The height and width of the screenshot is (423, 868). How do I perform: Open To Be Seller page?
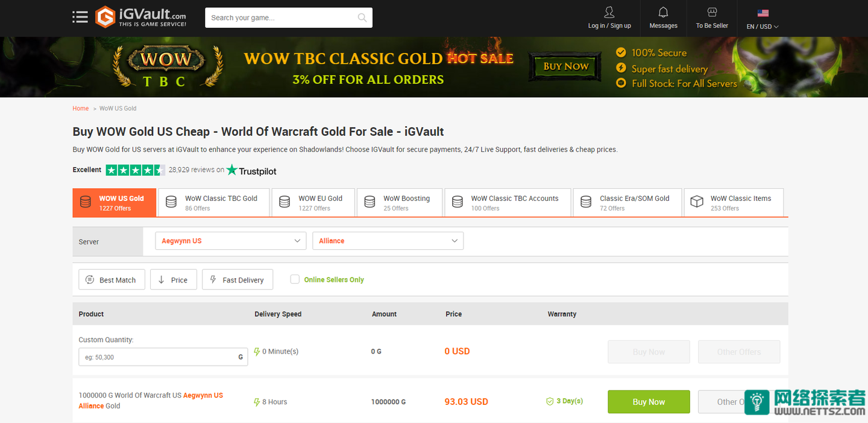point(712,17)
